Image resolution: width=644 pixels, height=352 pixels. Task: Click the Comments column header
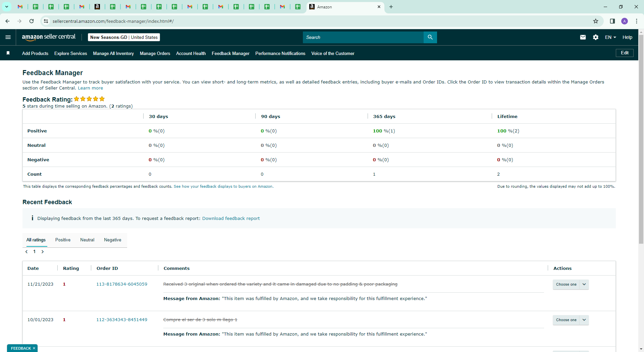(176, 269)
